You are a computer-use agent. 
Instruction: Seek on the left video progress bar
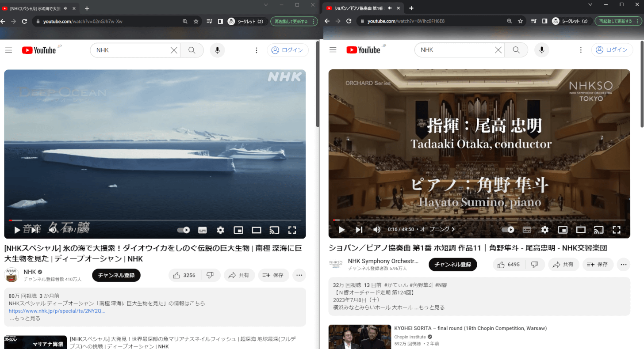(x=155, y=220)
